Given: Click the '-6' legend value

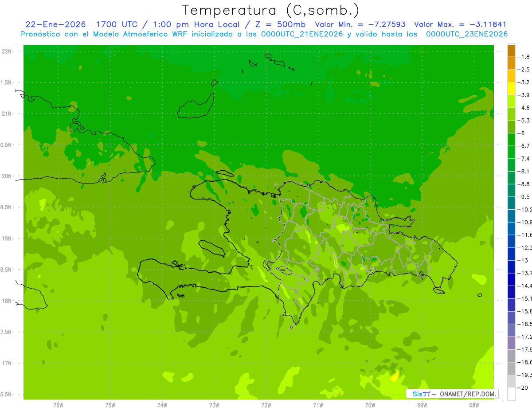Looking at the screenshot, I should [x=522, y=133].
